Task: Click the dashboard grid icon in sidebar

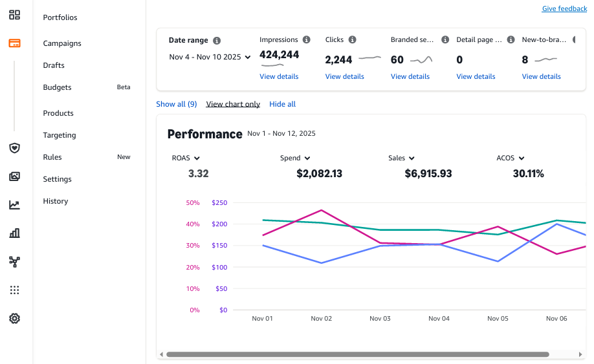Action: click(x=14, y=15)
